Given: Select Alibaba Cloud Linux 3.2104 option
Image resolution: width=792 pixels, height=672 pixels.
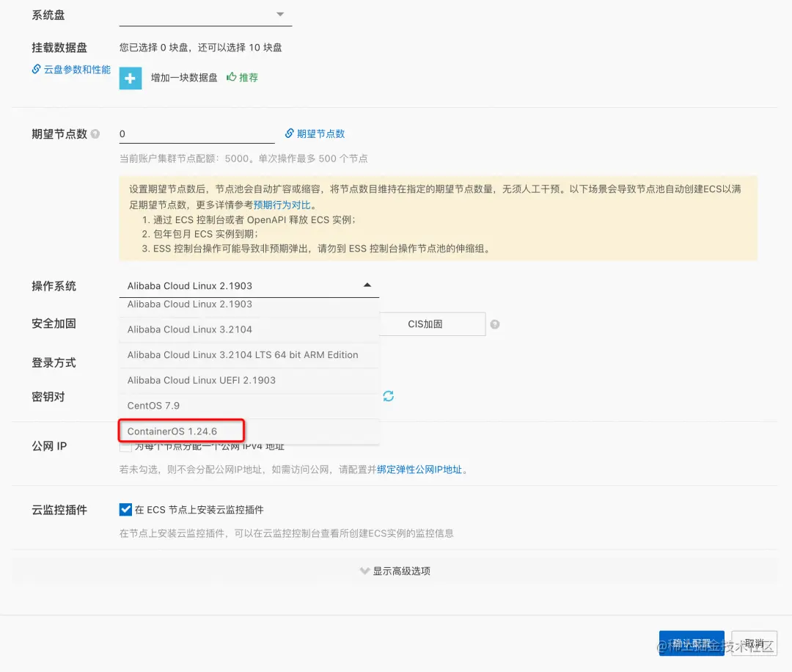Looking at the screenshot, I should point(249,329).
